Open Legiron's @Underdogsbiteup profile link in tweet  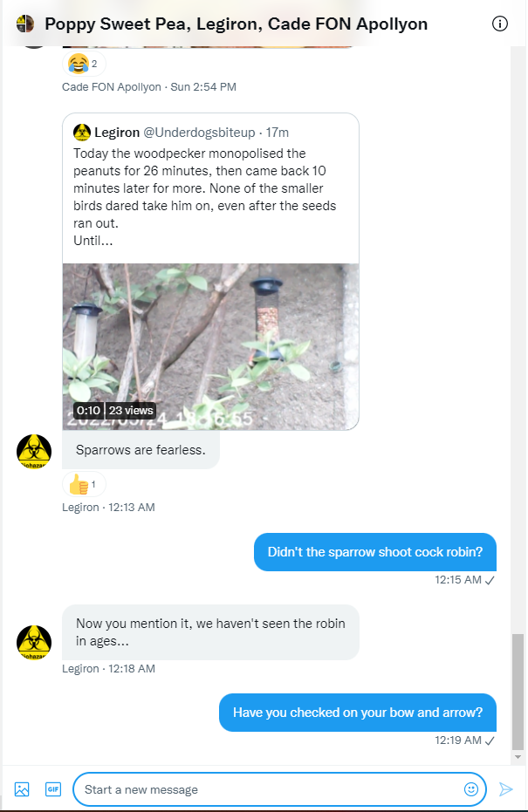coord(199,133)
